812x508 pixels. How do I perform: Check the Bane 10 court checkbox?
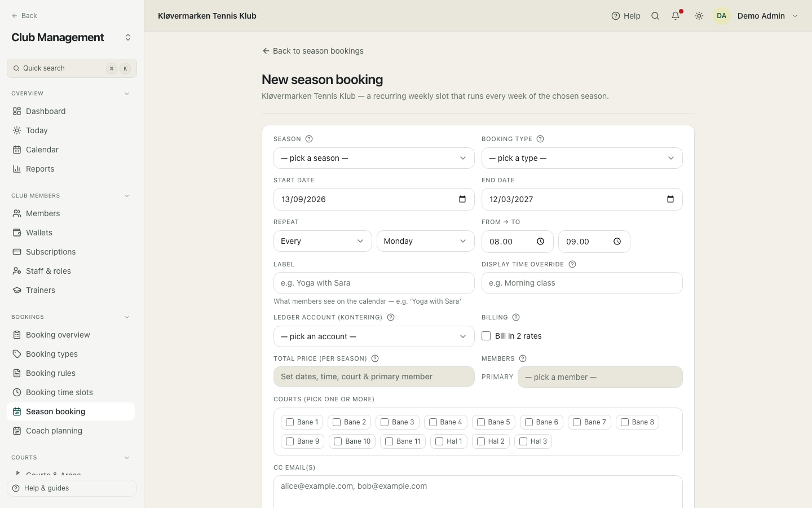click(x=338, y=441)
